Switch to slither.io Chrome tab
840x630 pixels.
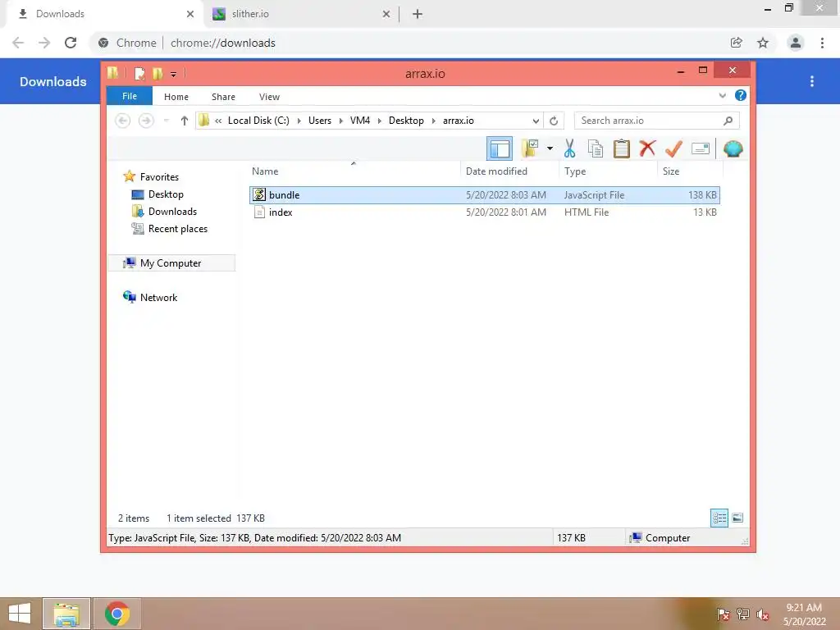tap(302, 14)
